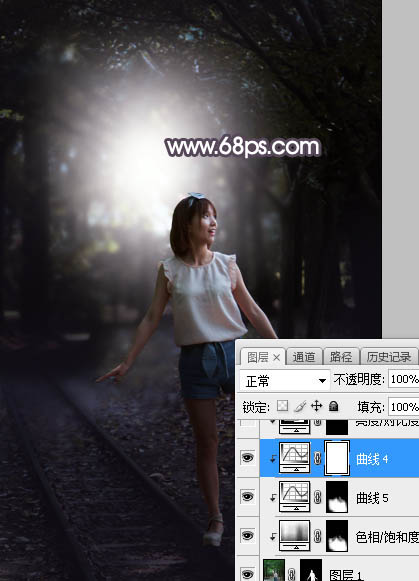Lock all padlock icon
Image resolution: width=419 pixels, height=581 pixels.
tap(333, 406)
